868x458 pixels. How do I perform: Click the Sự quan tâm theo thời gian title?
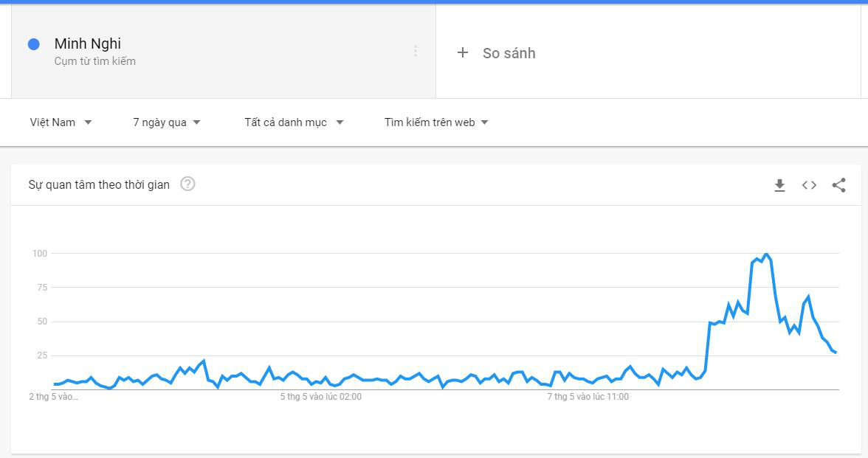click(99, 184)
